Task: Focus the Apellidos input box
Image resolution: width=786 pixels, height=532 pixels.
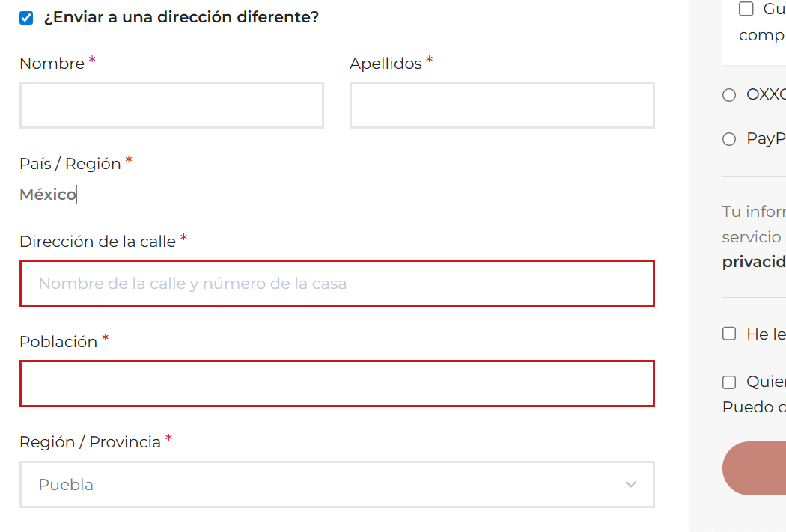Action: coord(502,106)
